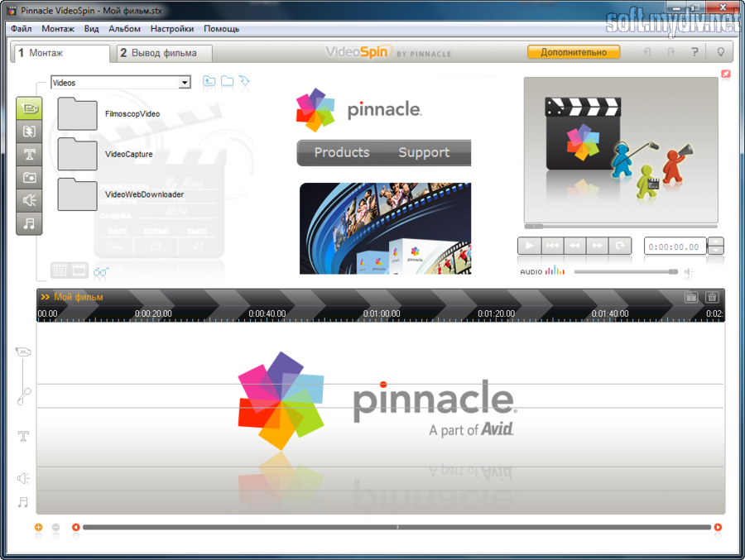Switch album to details list view
This screenshot has width=745, height=560.
[x=60, y=270]
